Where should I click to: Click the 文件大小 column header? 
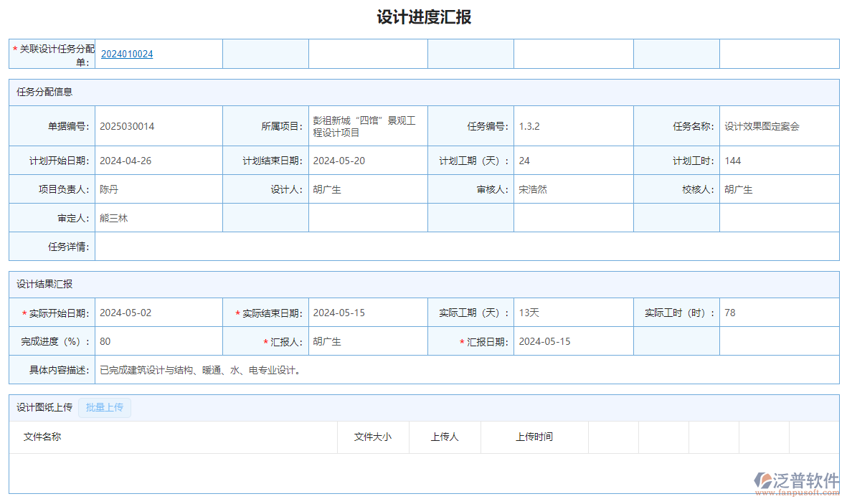tap(373, 437)
